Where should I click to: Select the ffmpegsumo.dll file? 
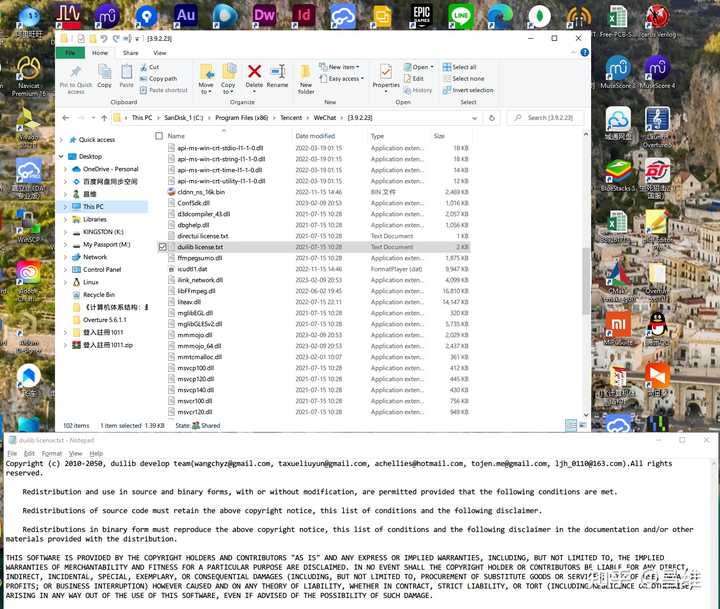199,258
